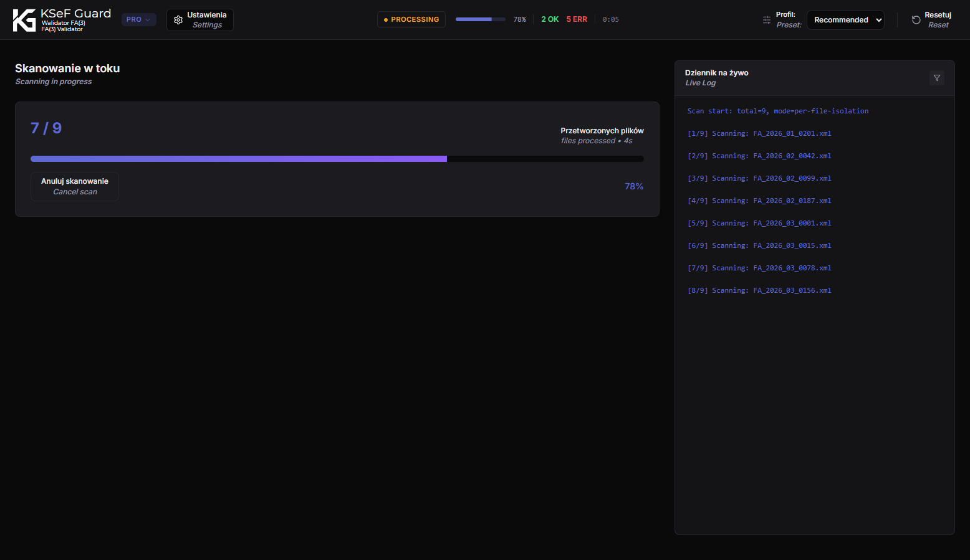Click the 5 ERR counter
Screen dimensions: 970x560
577,19
